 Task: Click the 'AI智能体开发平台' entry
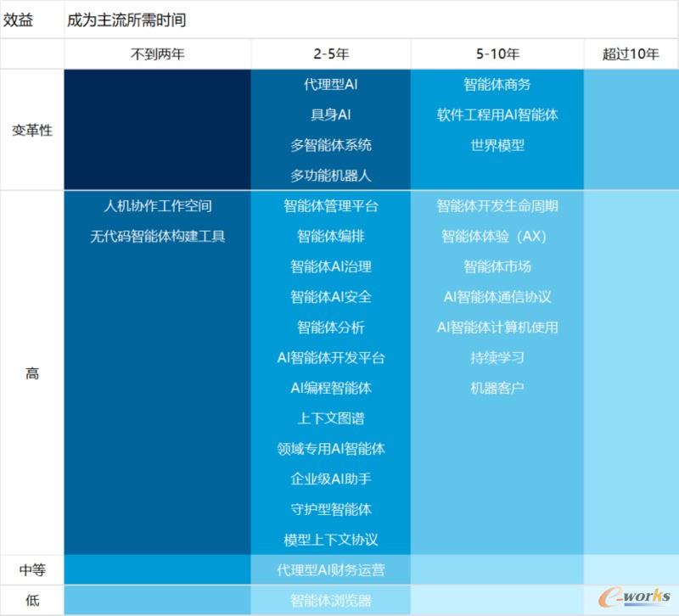(x=331, y=357)
